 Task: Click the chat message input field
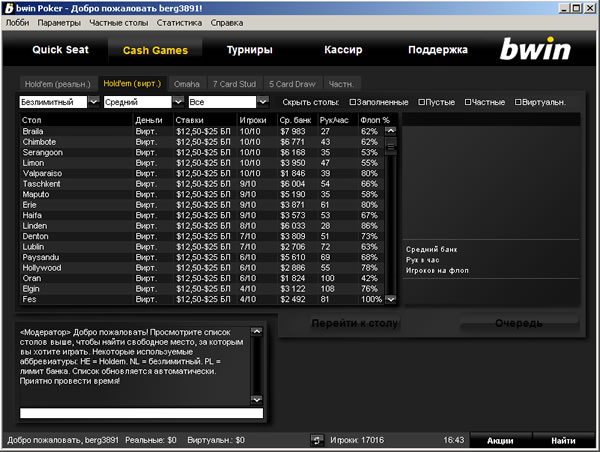click(x=142, y=413)
